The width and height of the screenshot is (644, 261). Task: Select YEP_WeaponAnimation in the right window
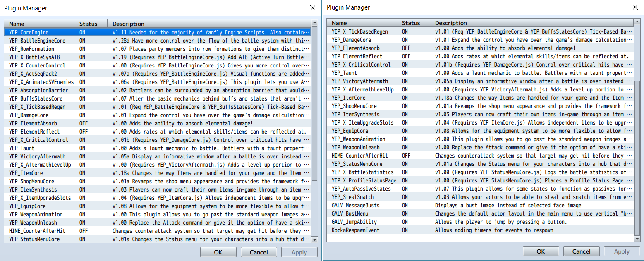point(480,139)
